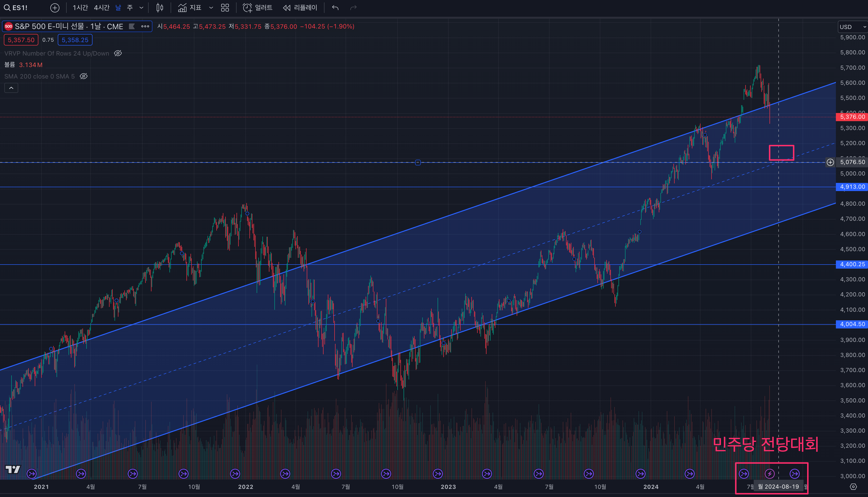Click the TradingView logo on chart
The image size is (868, 497).
click(x=13, y=469)
